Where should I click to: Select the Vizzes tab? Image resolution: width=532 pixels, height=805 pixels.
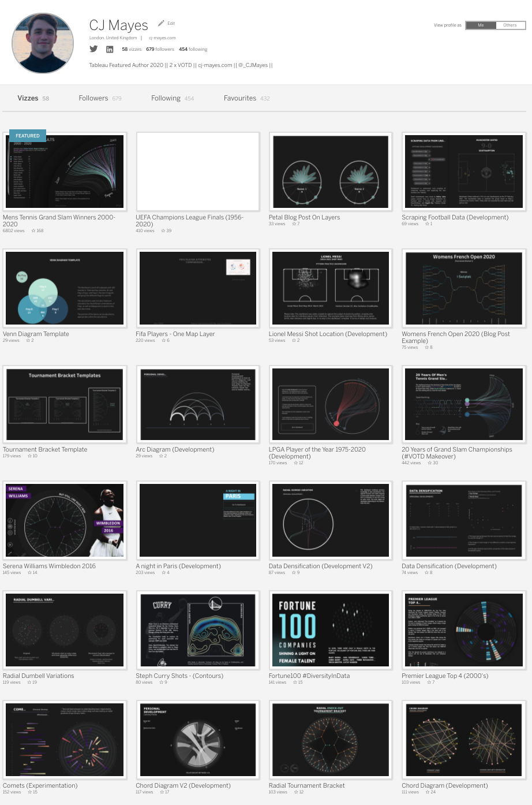point(28,98)
